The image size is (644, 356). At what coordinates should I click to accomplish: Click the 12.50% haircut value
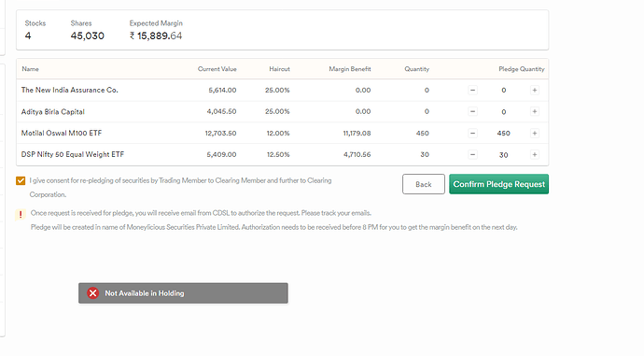tap(278, 154)
